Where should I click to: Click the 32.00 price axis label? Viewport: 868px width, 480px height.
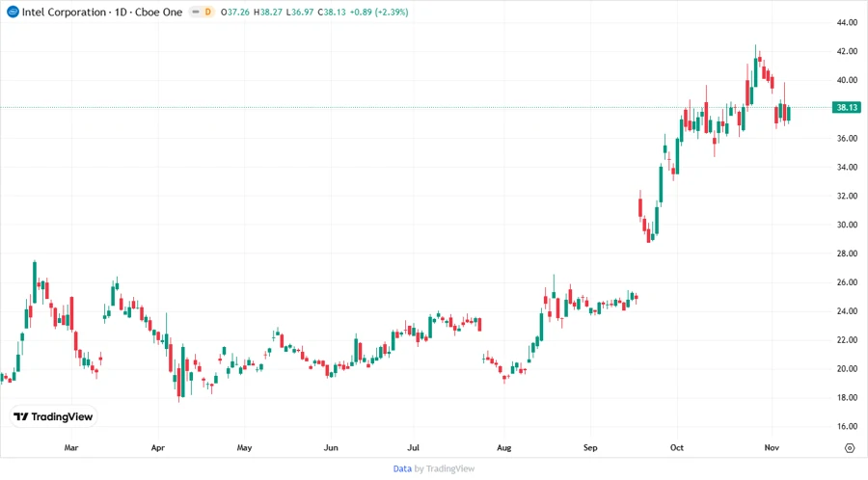[x=847, y=196]
